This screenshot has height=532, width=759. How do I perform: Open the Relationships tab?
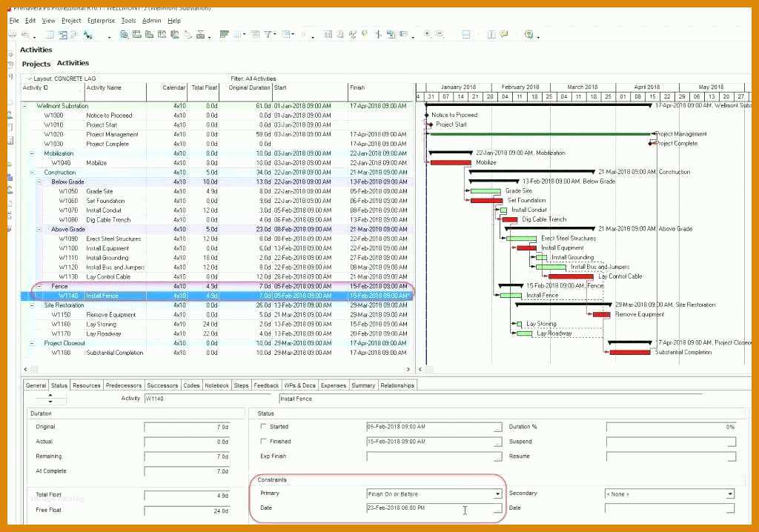[397, 385]
